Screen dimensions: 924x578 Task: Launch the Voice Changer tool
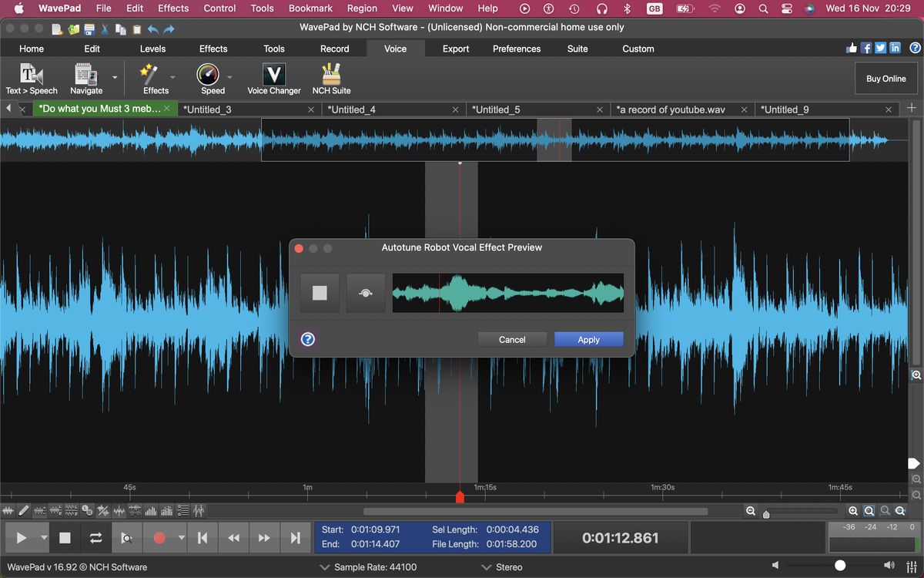(x=274, y=77)
